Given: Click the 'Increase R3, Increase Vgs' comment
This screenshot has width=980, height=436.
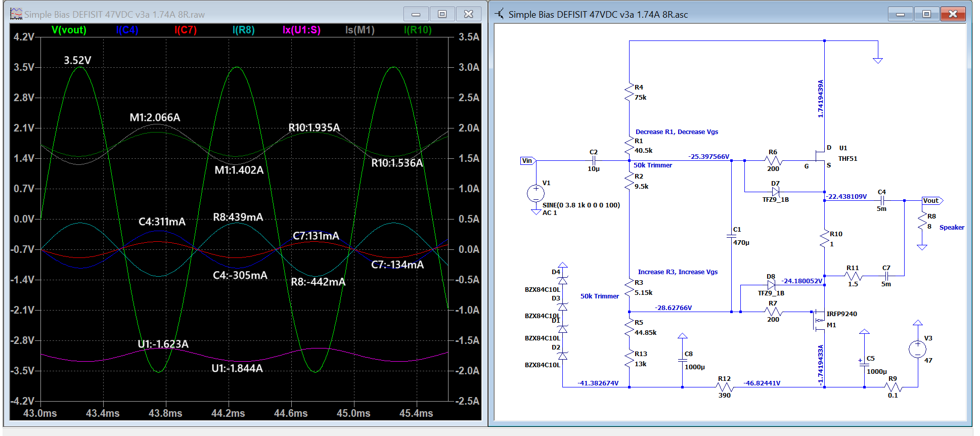Looking at the screenshot, I should 678,272.
